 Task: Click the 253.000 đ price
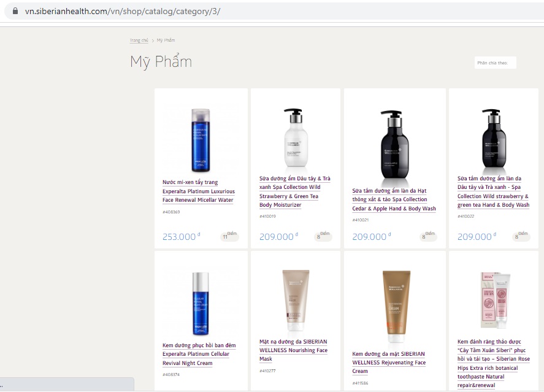(x=181, y=237)
